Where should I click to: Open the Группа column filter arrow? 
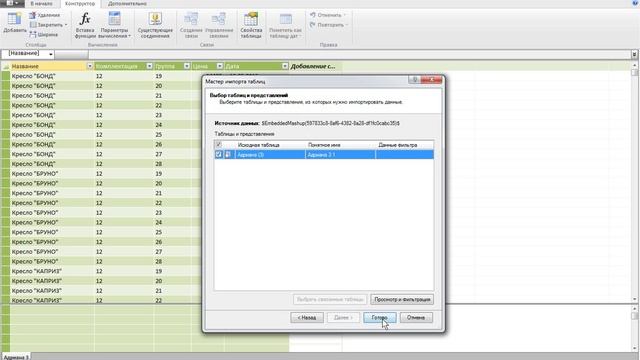[x=187, y=66]
